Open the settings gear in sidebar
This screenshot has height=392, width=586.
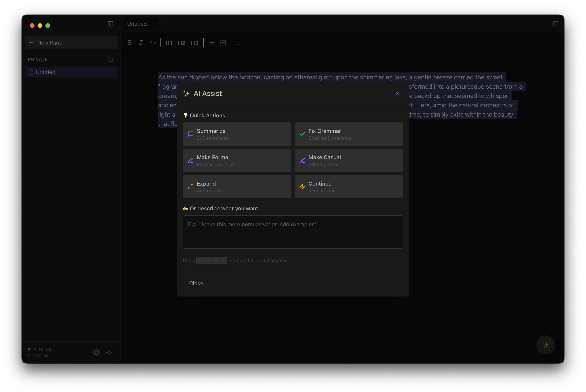click(x=96, y=352)
